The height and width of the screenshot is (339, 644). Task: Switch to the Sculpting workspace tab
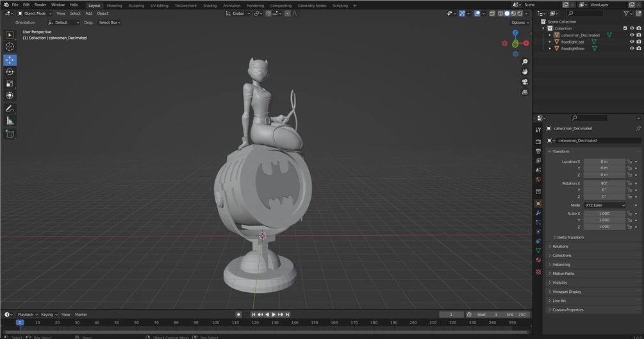point(136,6)
